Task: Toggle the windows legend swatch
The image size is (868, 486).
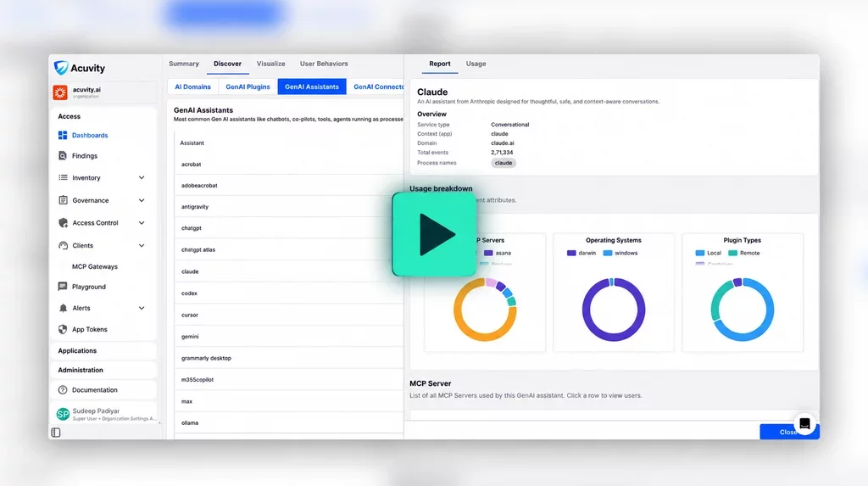Action: point(607,253)
